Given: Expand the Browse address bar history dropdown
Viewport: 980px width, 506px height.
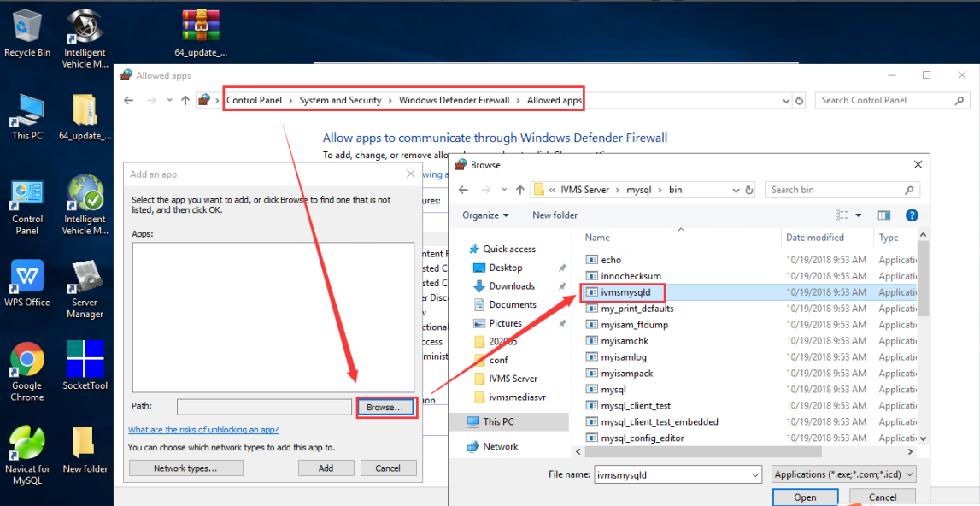Looking at the screenshot, I should click(x=737, y=190).
